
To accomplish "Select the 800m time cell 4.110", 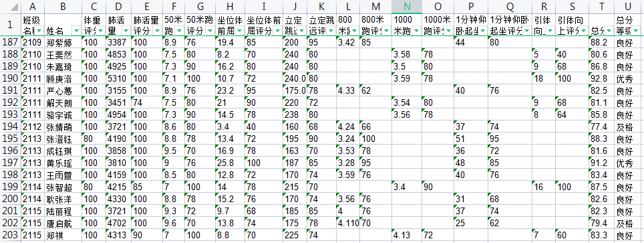I will click(x=348, y=223).
